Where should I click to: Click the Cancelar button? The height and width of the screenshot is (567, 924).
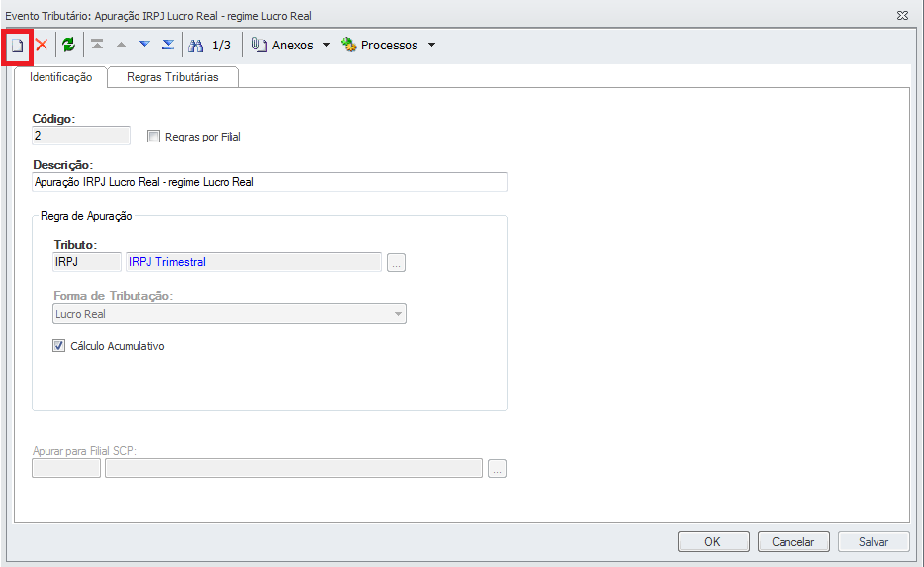point(793,541)
